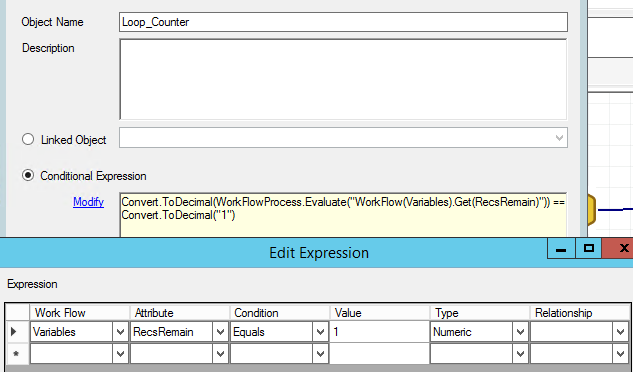The width and height of the screenshot is (633, 372).
Task: Click the Type column header
Action: [480, 313]
